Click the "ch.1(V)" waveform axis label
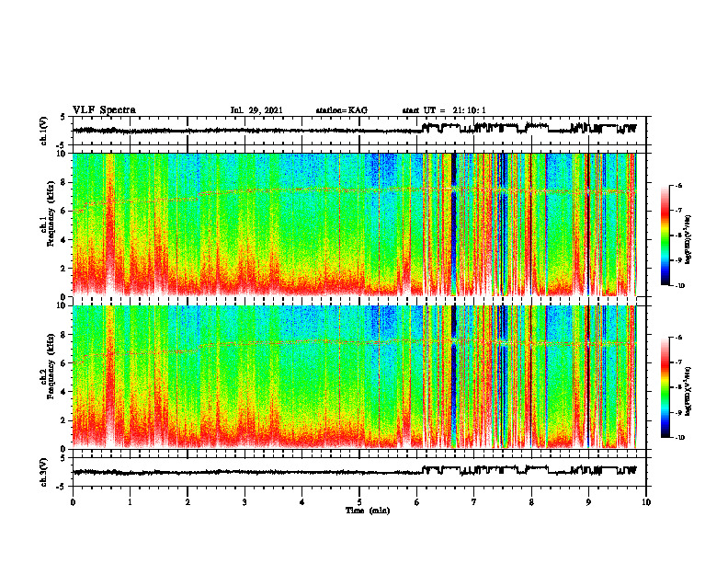 (x=44, y=131)
